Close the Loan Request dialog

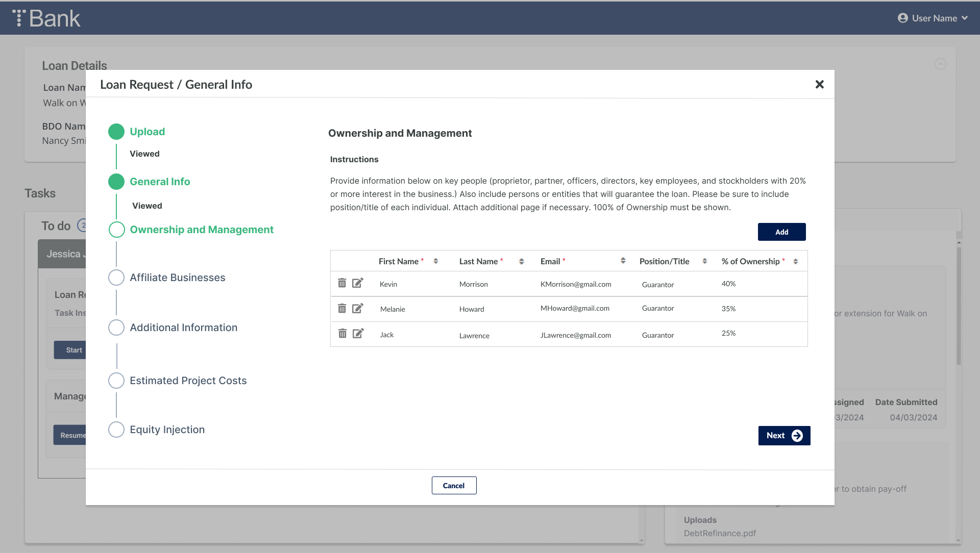[x=819, y=84]
